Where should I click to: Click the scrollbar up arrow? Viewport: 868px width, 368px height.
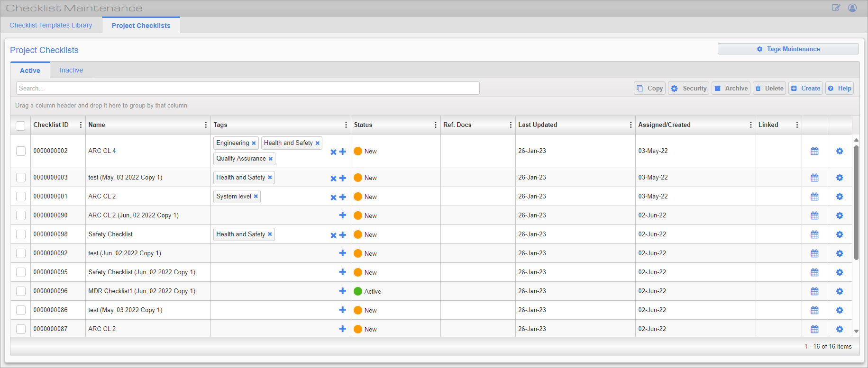point(856,140)
